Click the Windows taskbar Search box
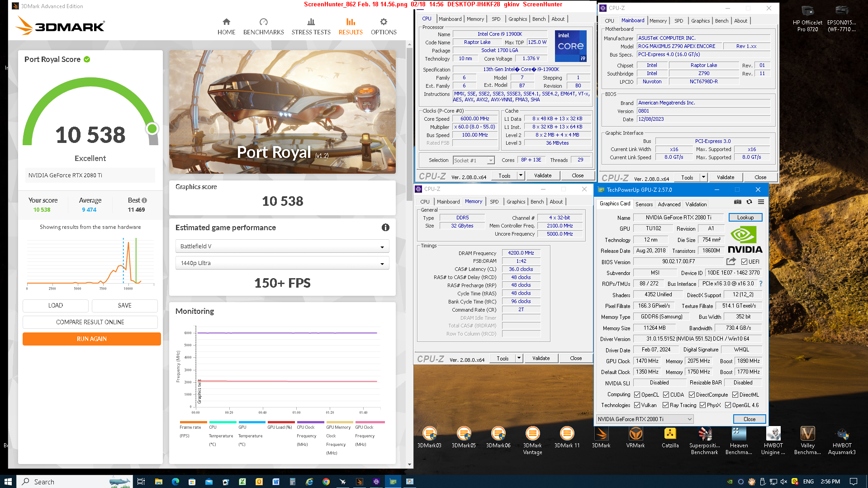The height and width of the screenshot is (488, 868). tap(75, 482)
